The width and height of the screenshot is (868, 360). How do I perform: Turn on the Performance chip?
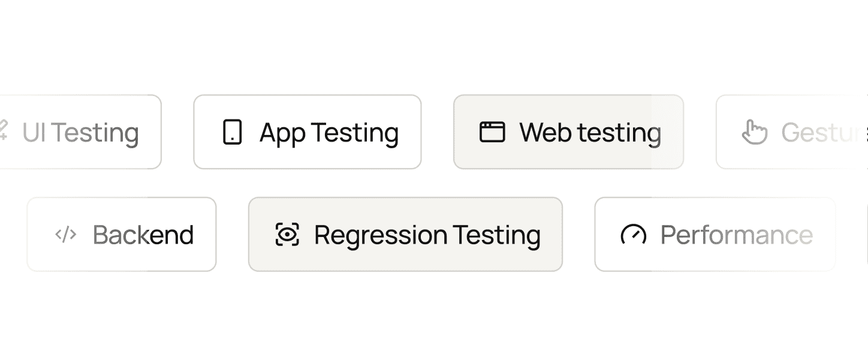pyautogui.click(x=715, y=234)
